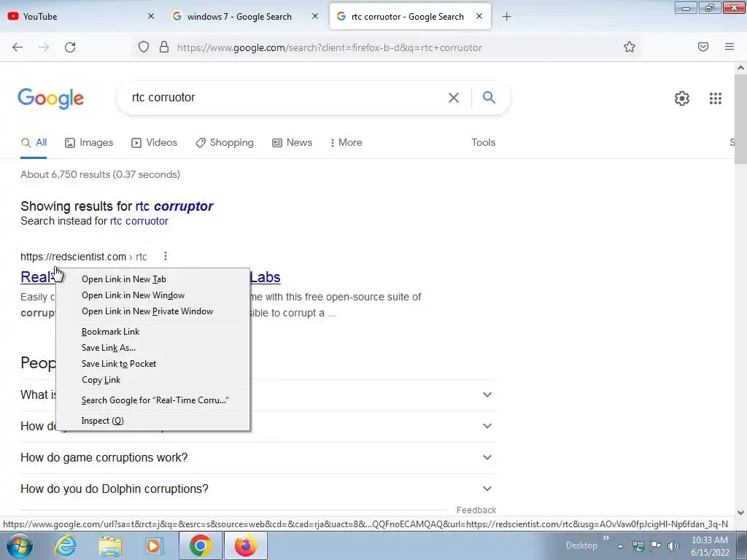Click the blue magnifier search button
747x560 pixels.
[489, 98]
